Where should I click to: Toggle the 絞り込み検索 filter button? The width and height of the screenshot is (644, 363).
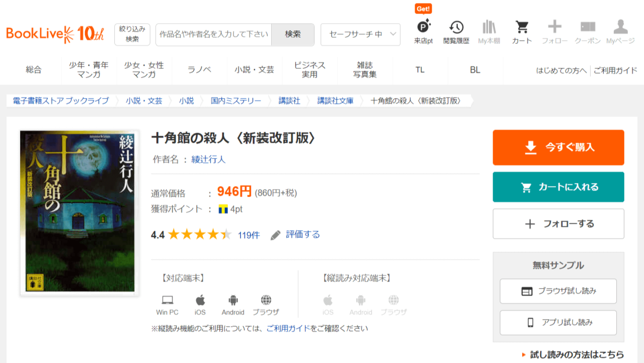click(132, 34)
